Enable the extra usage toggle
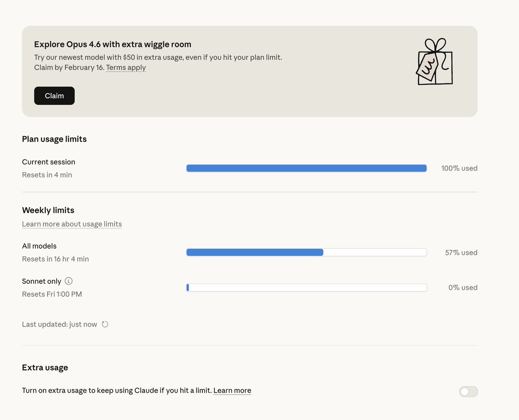The width and height of the screenshot is (519, 420). tap(468, 391)
